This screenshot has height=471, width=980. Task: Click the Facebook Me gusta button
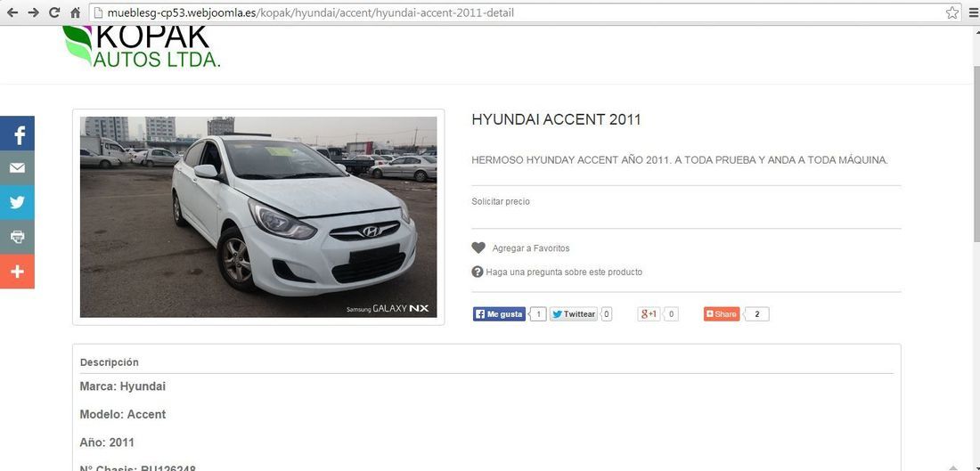tap(500, 314)
